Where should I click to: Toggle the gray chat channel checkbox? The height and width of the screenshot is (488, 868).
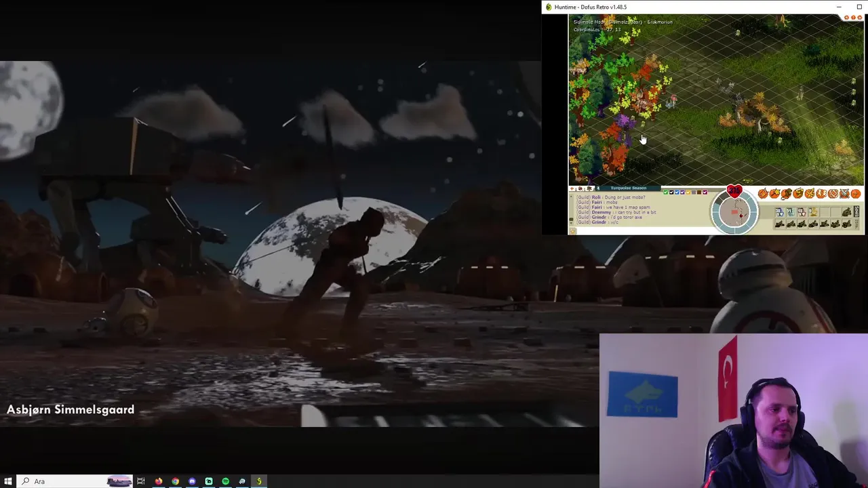tap(694, 192)
